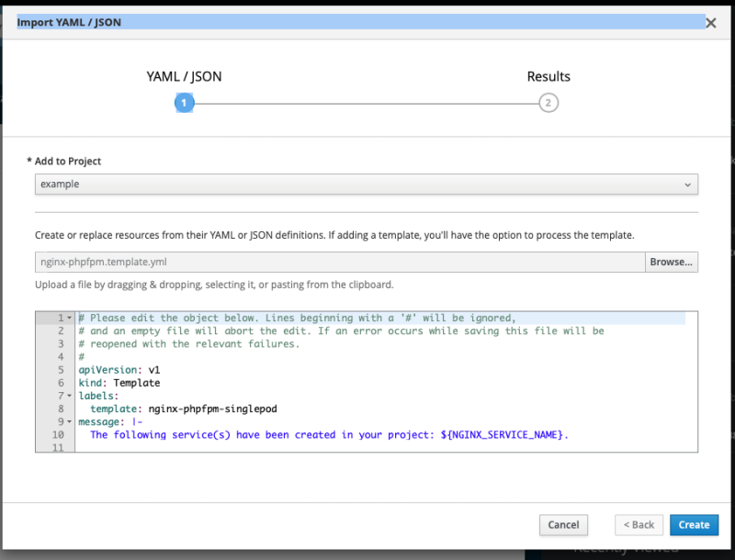Click the '${NGINX_SERVICE_NAME}' text in editor
The height and width of the screenshot is (560, 735).
click(502, 435)
